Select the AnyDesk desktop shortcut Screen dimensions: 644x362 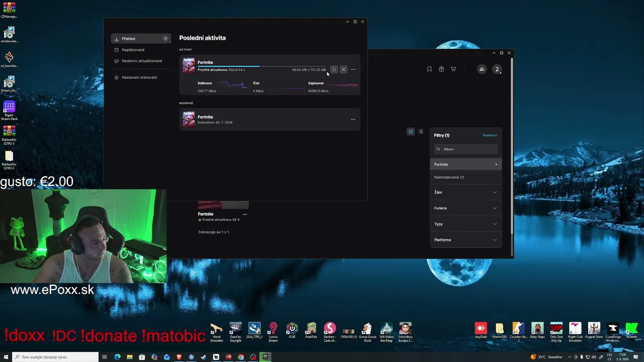[x=481, y=331]
